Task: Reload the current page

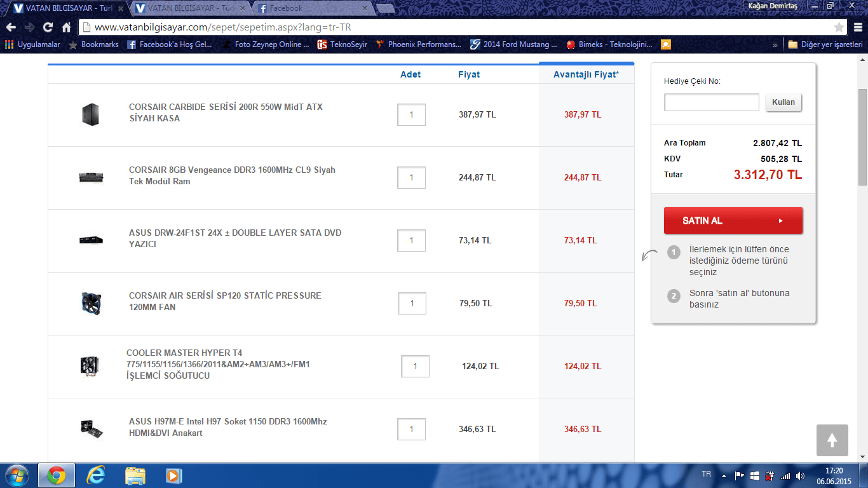Action: pos(48,27)
